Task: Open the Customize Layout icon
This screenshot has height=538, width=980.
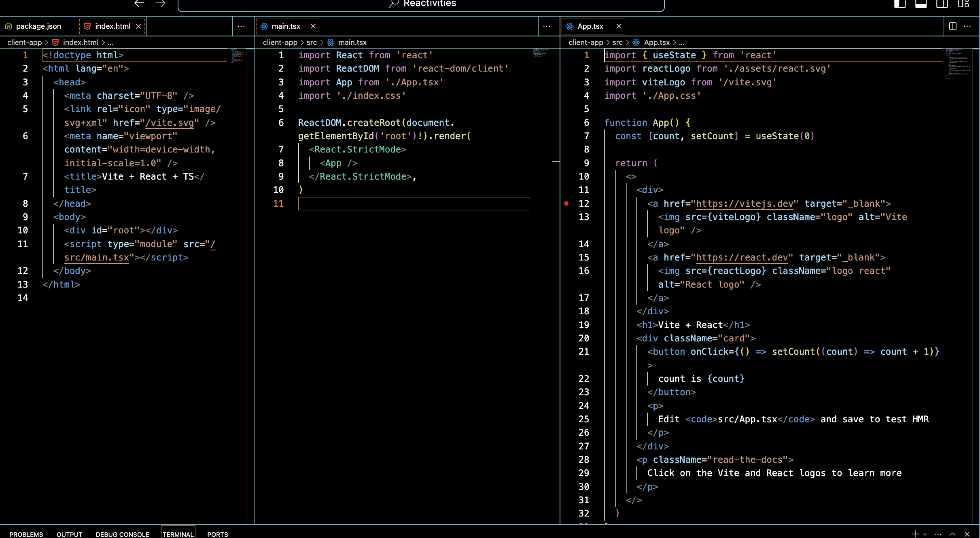Action: pos(963,4)
